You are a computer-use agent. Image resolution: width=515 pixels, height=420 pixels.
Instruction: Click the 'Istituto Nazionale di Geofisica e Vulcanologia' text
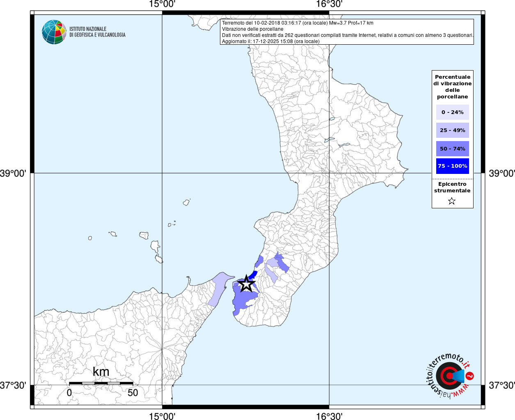(97, 32)
